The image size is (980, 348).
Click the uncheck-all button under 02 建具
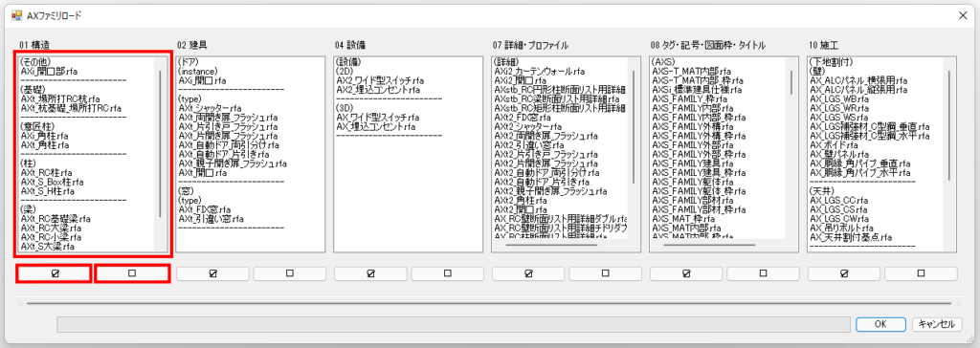tap(289, 273)
